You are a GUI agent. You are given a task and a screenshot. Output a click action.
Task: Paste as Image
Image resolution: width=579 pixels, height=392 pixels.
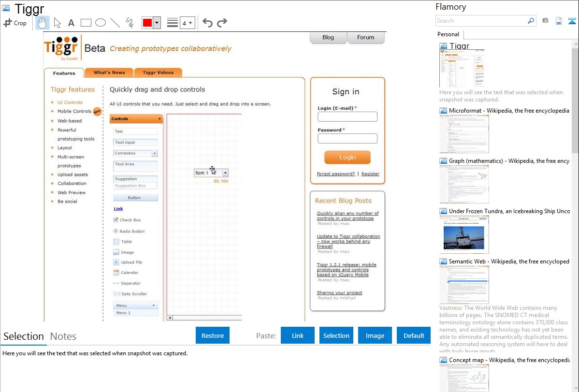click(x=375, y=335)
